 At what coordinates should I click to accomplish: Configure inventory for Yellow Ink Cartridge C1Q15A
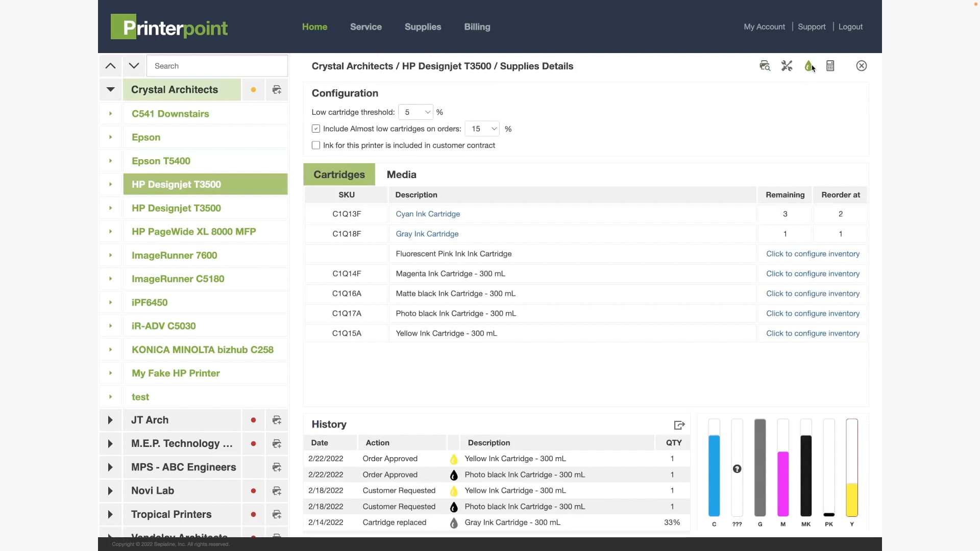tap(813, 334)
